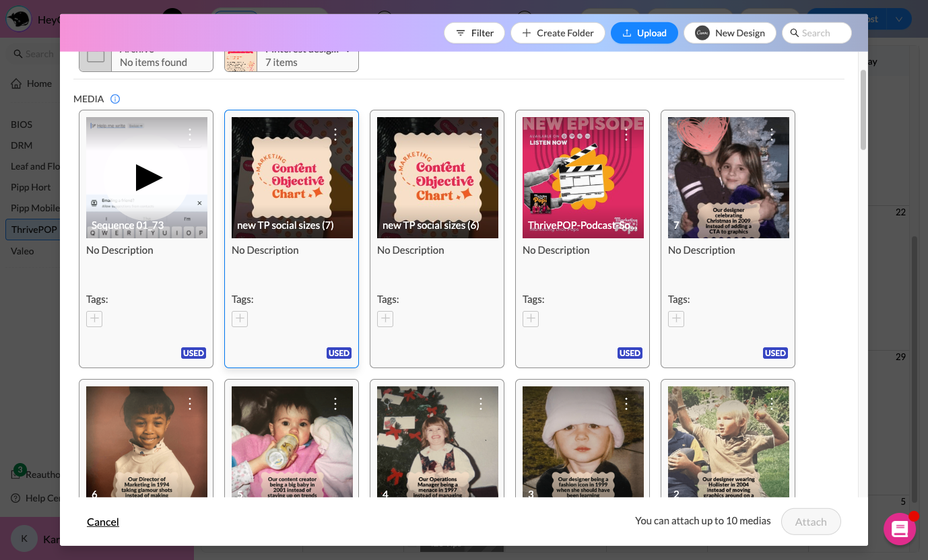This screenshot has height=560, width=928.
Task: Select the Christmas 2009 designer photo
Action: (x=729, y=178)
